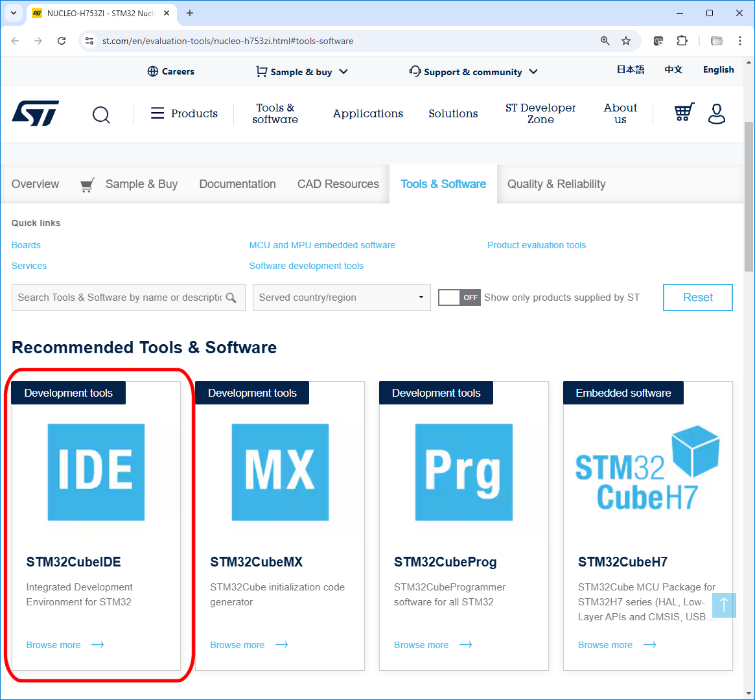Open the Served country/region dropdown

pyautogui.click(x=342, y=297)
